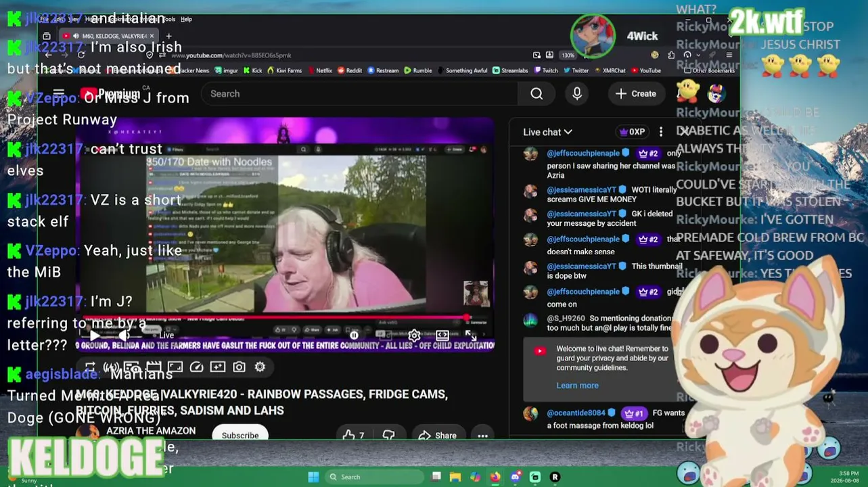
Task: Open the Windows Start menu
Action: (x=313, y=477)
